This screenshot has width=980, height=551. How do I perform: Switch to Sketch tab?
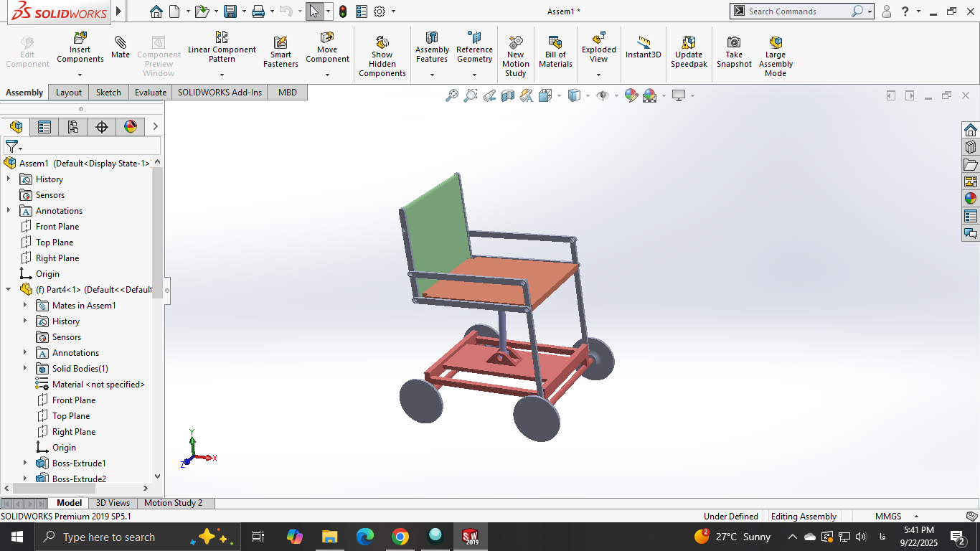pos(108,92)
